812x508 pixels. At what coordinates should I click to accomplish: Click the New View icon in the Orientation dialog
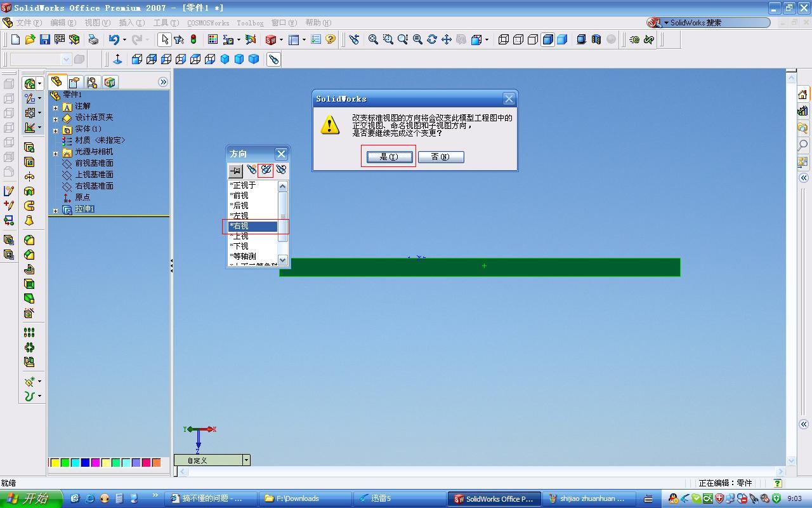click(252, 170)
